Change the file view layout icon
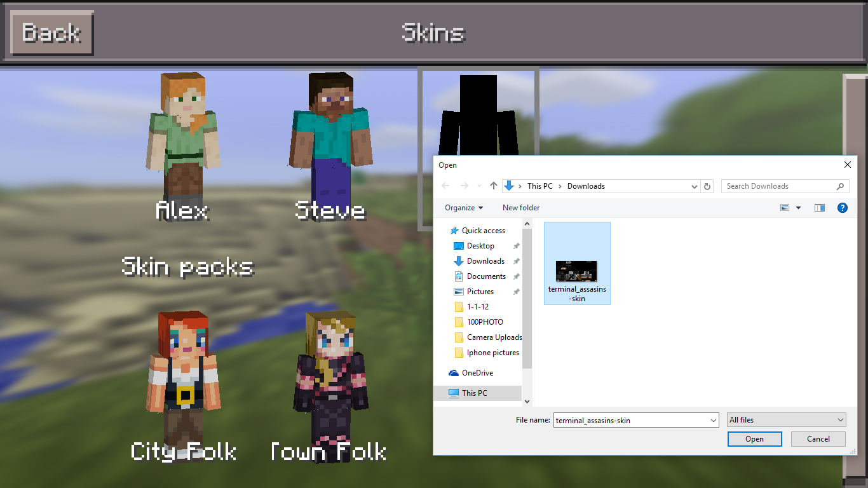The width and height of the screenshot is (868, 488). pyautogui.click(x=785, y=208)
